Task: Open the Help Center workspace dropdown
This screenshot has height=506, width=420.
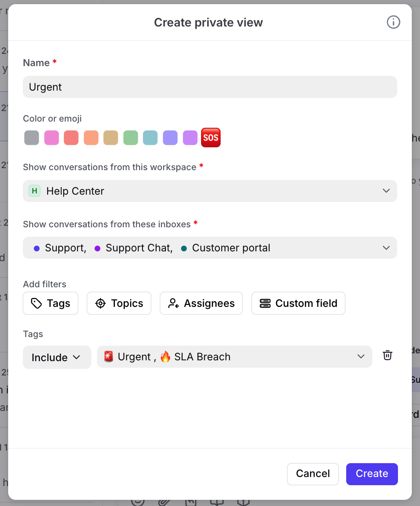Action: pos(210,191)
